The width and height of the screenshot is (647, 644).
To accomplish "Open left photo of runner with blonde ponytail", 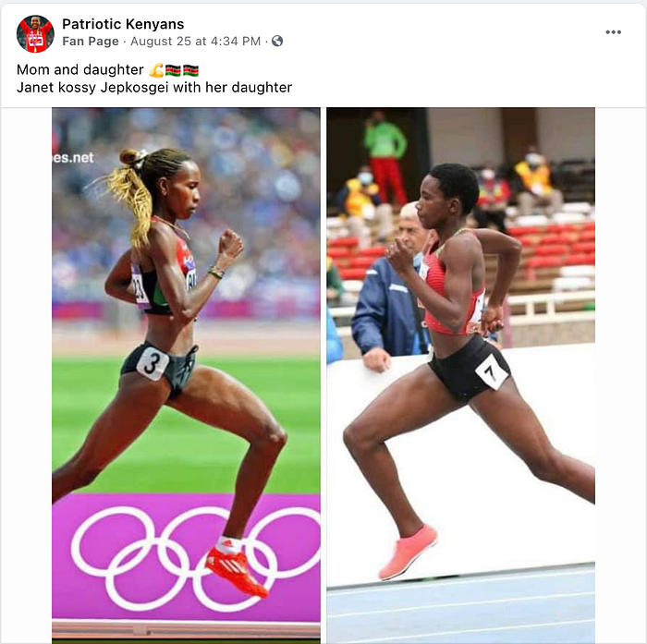I will point(186,375).
